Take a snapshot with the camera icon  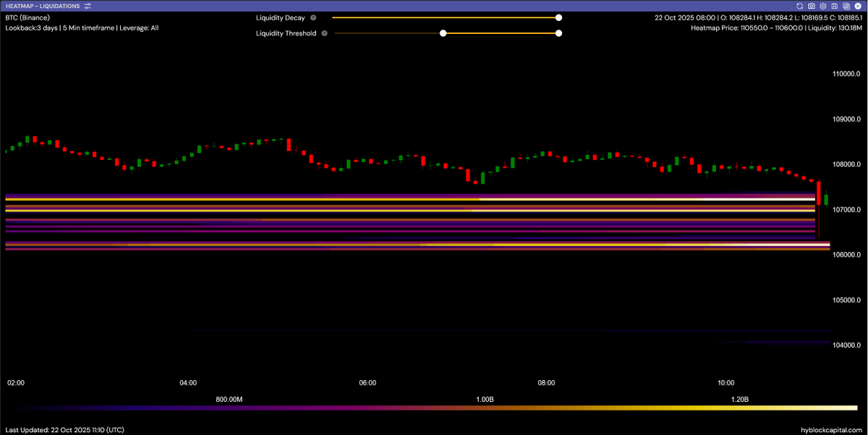tap(812, 6)
